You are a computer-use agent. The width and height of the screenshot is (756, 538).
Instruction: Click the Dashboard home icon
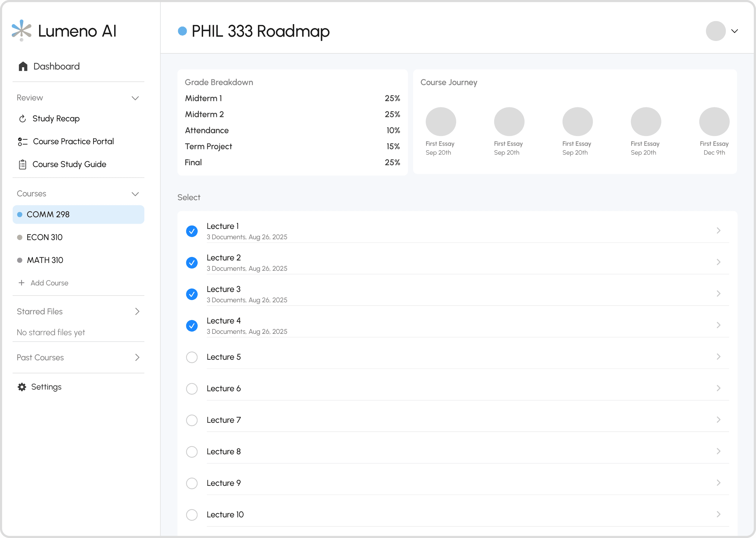[x=23, y=66]
